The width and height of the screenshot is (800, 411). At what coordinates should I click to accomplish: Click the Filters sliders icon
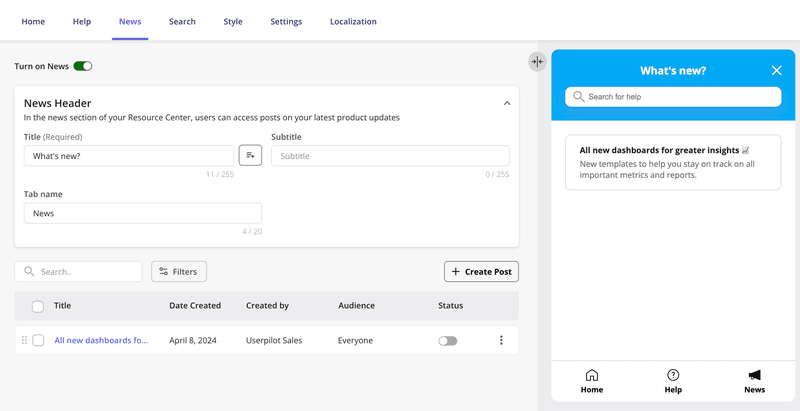tap(163, 272)
